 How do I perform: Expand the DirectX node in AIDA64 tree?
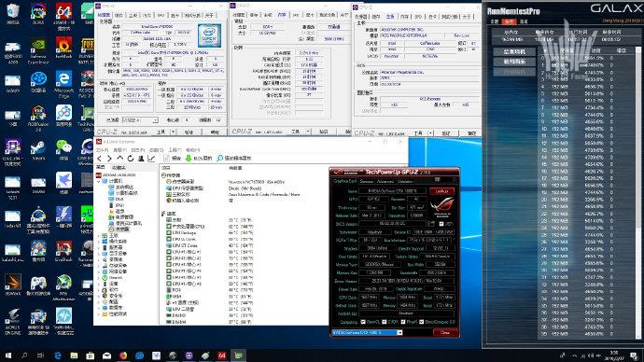point(99,278)
